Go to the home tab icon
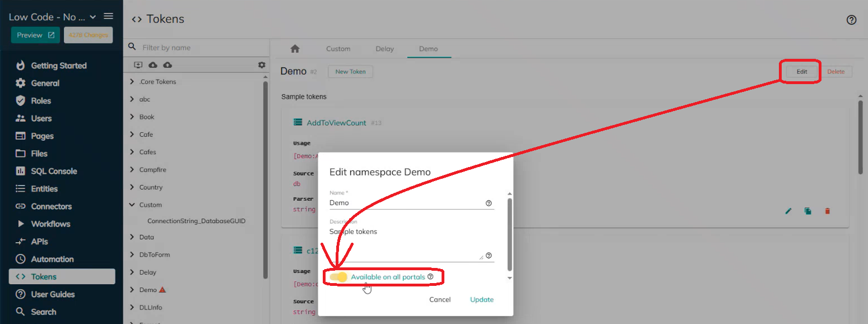Image resolution: width=868 pixels, height=324 pixels. point(295,49)
